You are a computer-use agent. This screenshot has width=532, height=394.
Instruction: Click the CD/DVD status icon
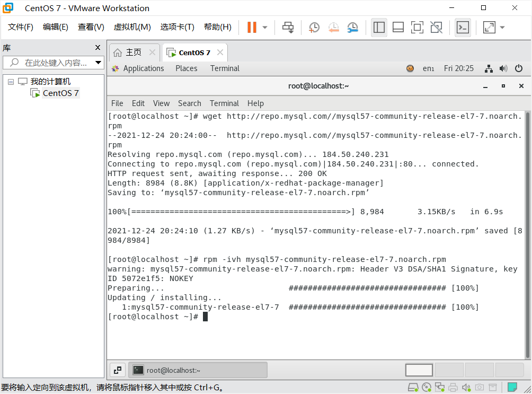[x=427, y=387]
